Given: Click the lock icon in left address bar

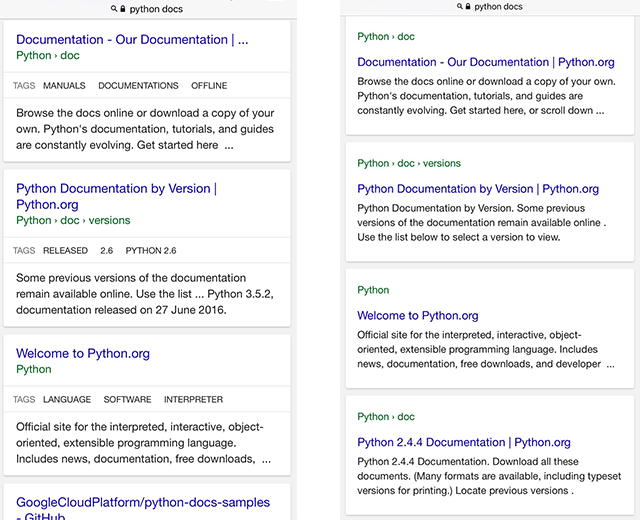Looking at the screenshot, I should 123,9.
